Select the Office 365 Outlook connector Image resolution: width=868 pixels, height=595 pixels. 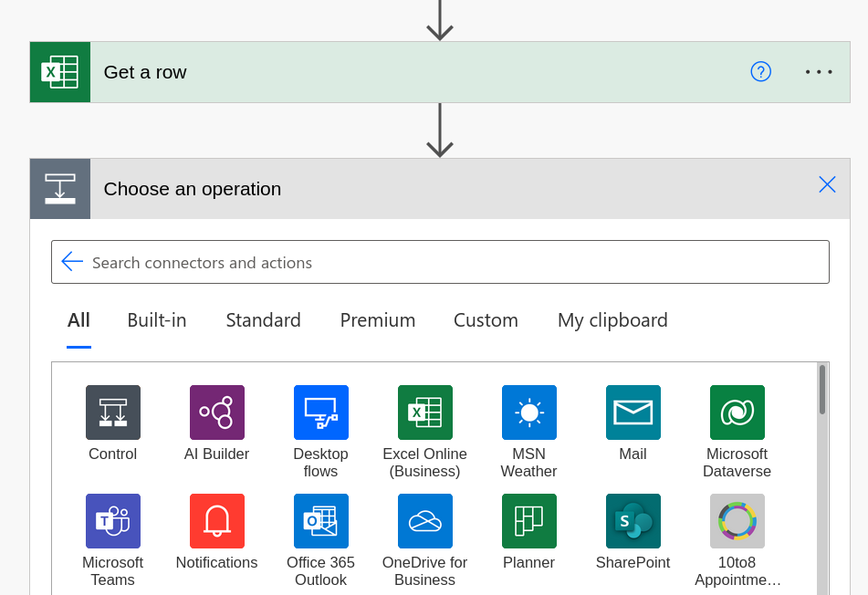tap(321, 521)
